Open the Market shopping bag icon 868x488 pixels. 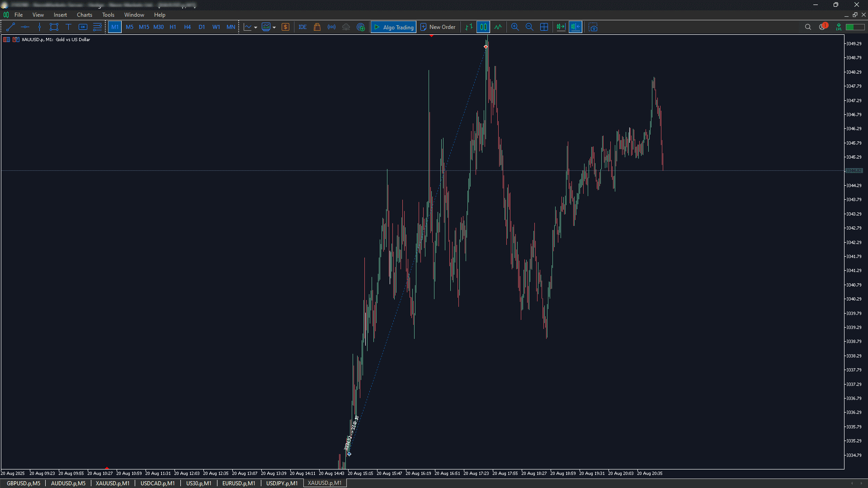(x=317, y=27)
